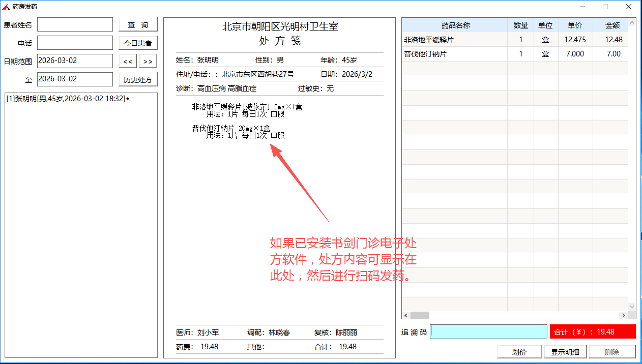Click the start date field 日期范围
The height and width of the screenshot is (364, 642).
75,61
